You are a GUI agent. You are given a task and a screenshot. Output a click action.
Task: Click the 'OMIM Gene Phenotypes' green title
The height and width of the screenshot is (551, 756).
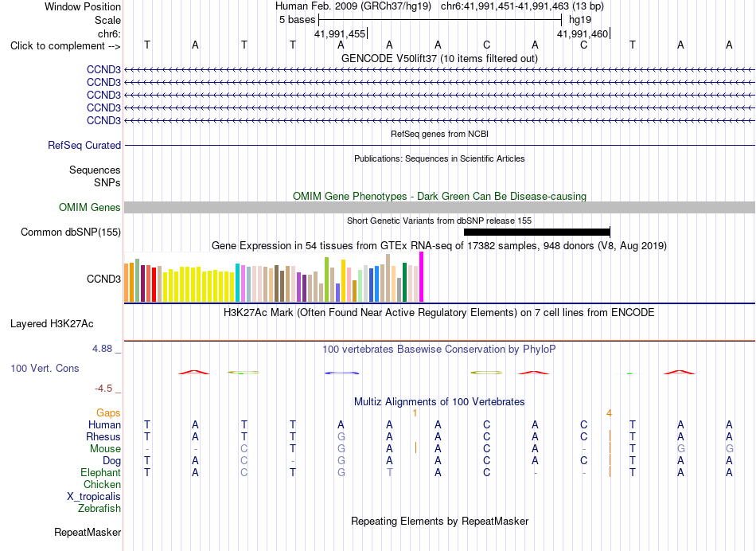click(x=440, y=197)
